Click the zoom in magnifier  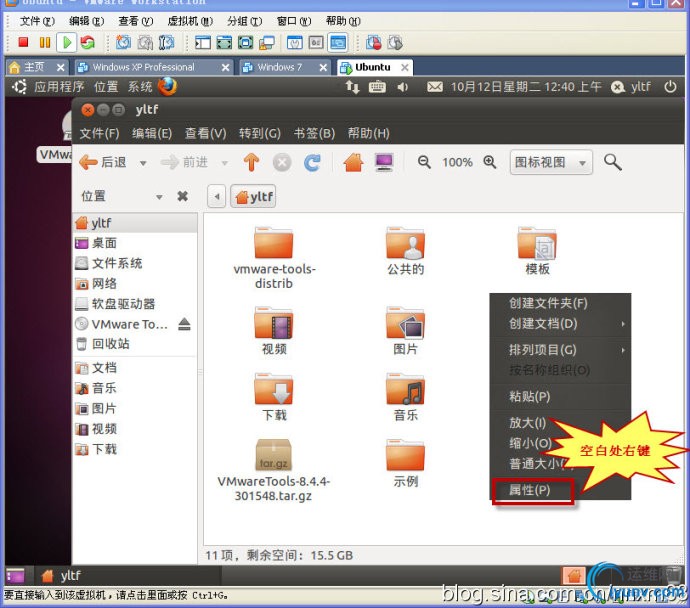click(x=490, y=162)
